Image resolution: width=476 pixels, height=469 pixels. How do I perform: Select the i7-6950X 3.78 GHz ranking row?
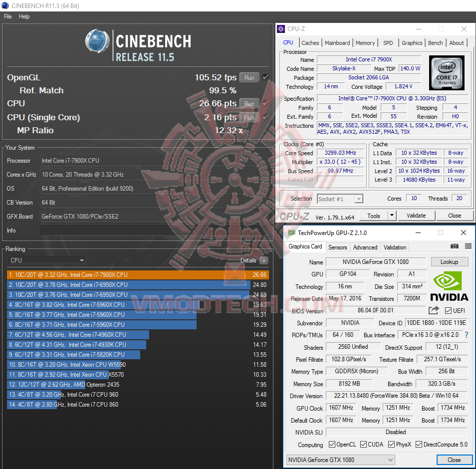(x=138, y=285)
